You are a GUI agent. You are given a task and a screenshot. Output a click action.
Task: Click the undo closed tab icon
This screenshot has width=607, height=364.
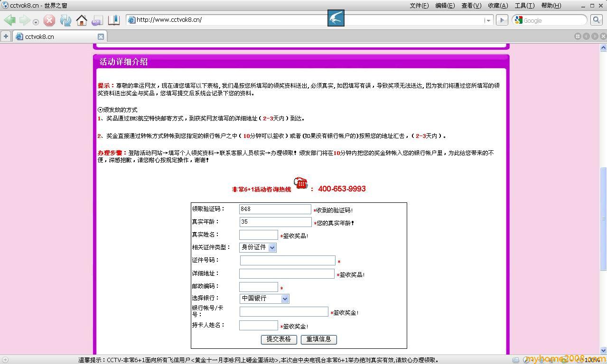coord(97,20)
